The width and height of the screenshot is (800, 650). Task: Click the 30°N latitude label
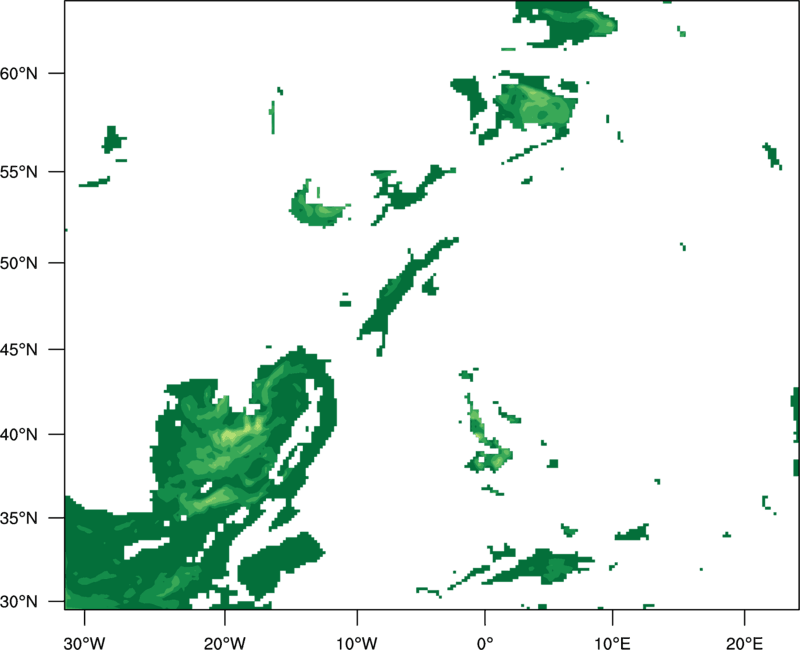coord(19,602)
